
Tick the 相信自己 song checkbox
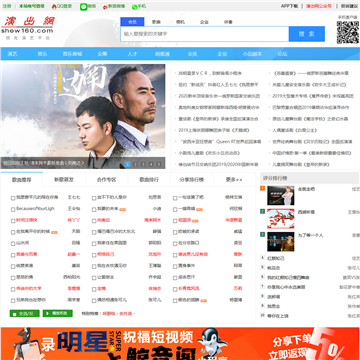(94, 255)
